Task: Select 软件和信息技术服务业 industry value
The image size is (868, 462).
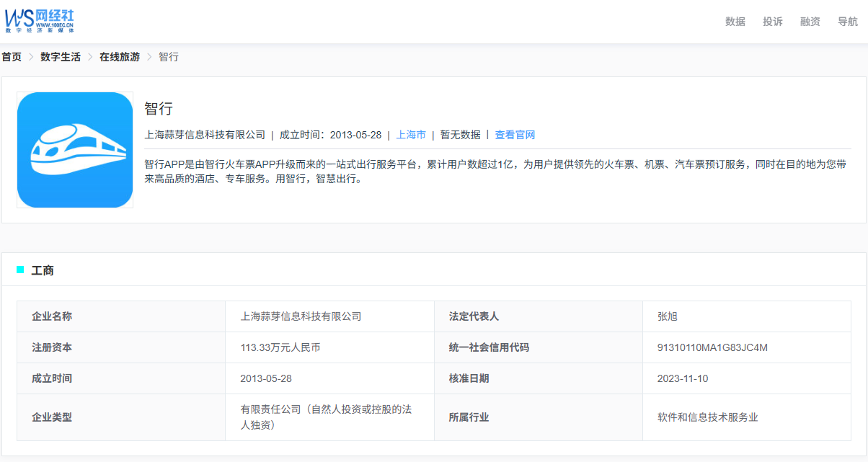Action: (708, 417)
